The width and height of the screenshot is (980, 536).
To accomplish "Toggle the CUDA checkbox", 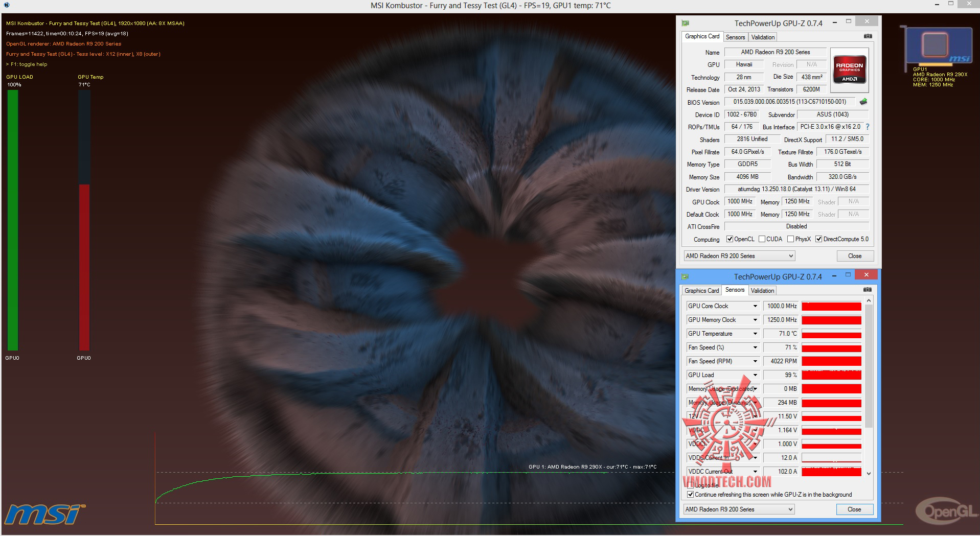I will click(762, 239).
